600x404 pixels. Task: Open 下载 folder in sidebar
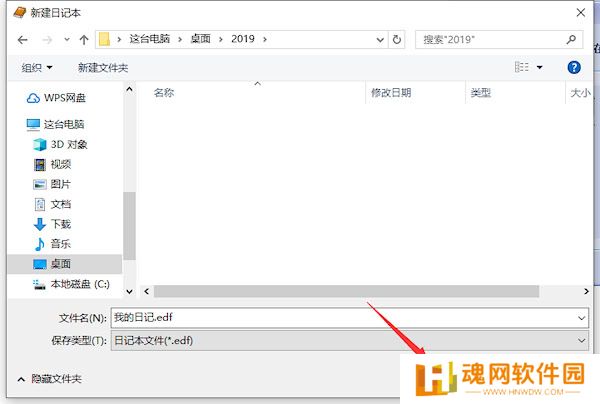click(x=52, y=224)
